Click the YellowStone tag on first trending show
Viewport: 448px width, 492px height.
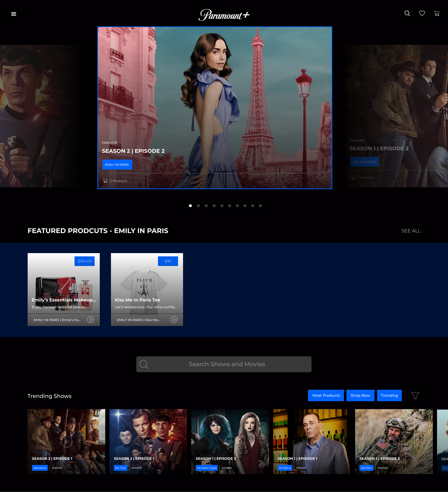click(x=40, y=468)
